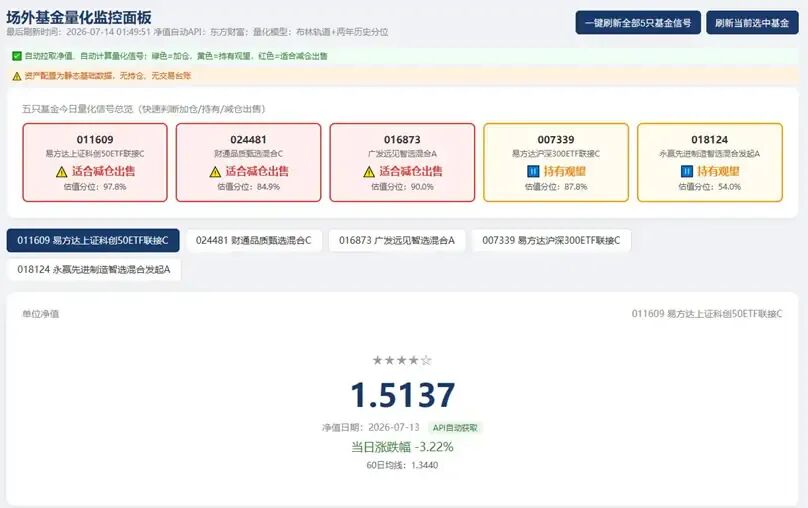This screenshot has height=508, width=808.
Task: Open the 007339 fund signal card
Action: click(x=556, y=162)
